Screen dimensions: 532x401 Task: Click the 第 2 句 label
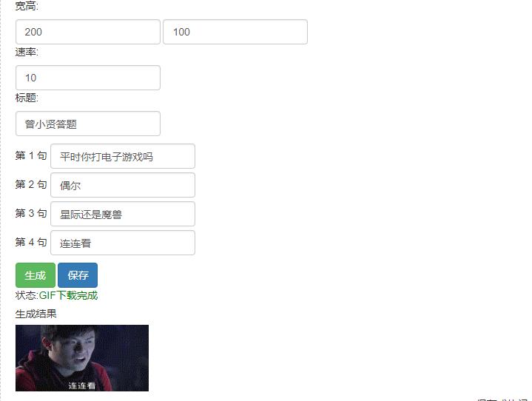pyautogui.click(x=31, y=184)
